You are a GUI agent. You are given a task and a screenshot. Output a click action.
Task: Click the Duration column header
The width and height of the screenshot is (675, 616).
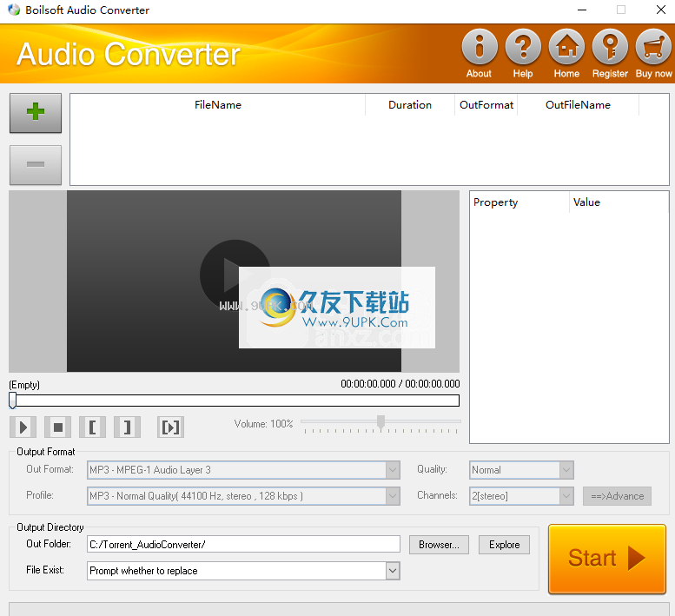pyautogui.click(x=410, y=105)
